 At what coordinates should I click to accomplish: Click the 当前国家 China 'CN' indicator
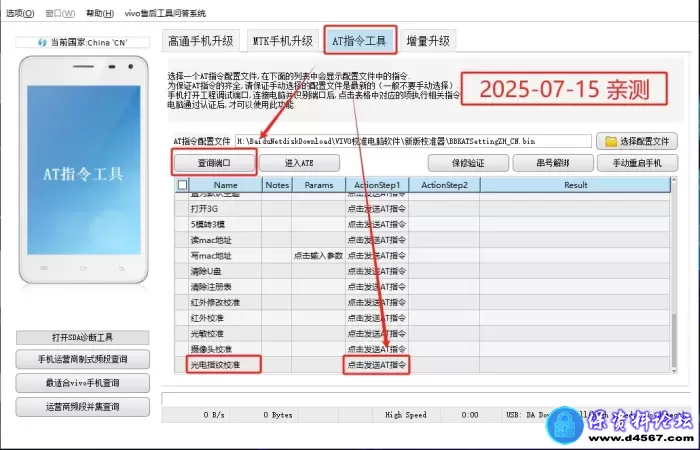click(83, 42)
